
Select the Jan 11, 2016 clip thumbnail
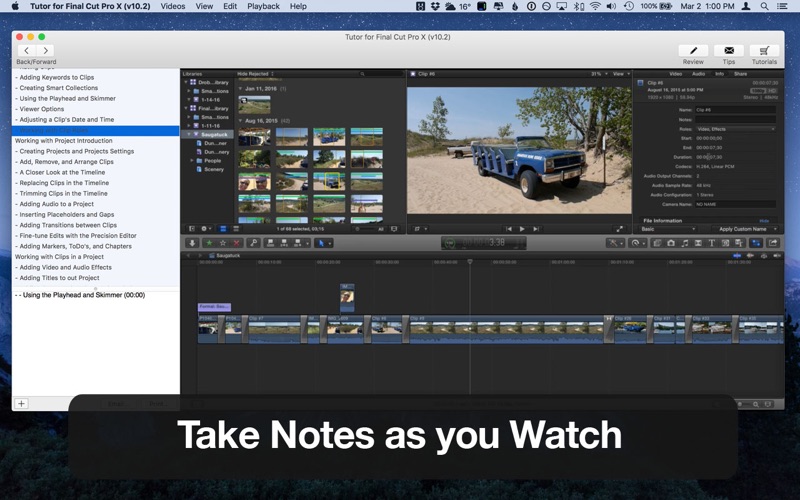tap(254, 105)
